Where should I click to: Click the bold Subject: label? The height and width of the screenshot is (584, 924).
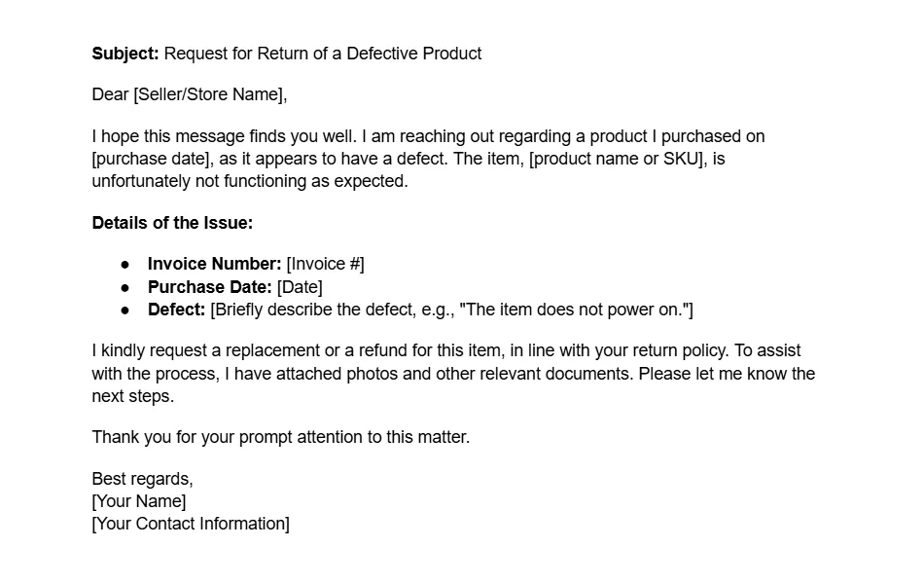click(124, 54)
